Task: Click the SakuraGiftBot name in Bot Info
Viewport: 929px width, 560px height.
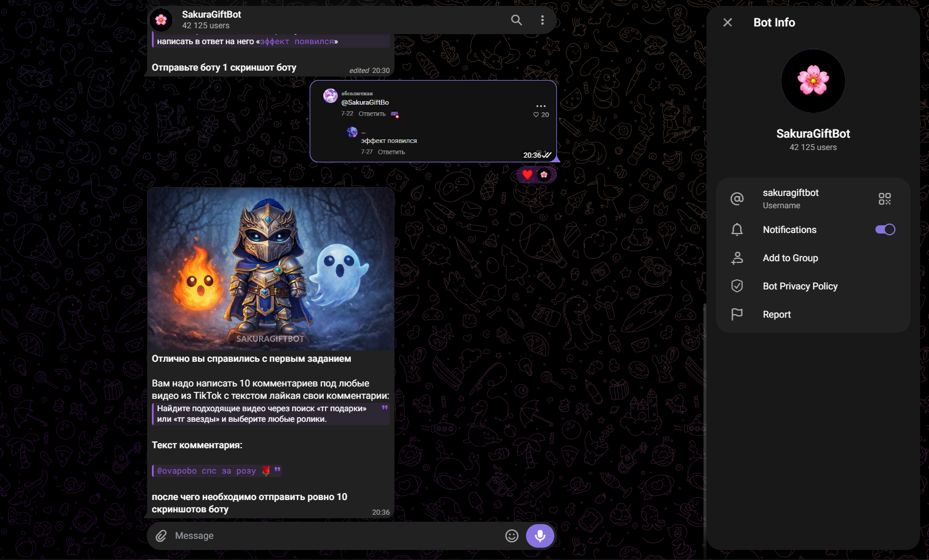Action: click(813, 134)
